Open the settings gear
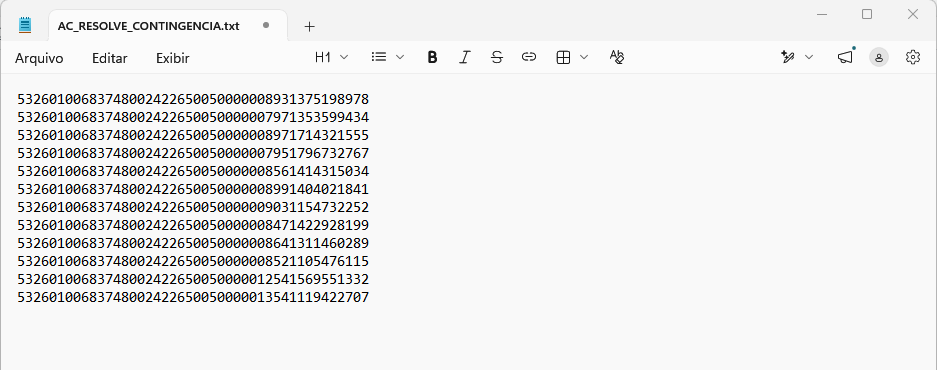The image size is (937, 370). 912,57
